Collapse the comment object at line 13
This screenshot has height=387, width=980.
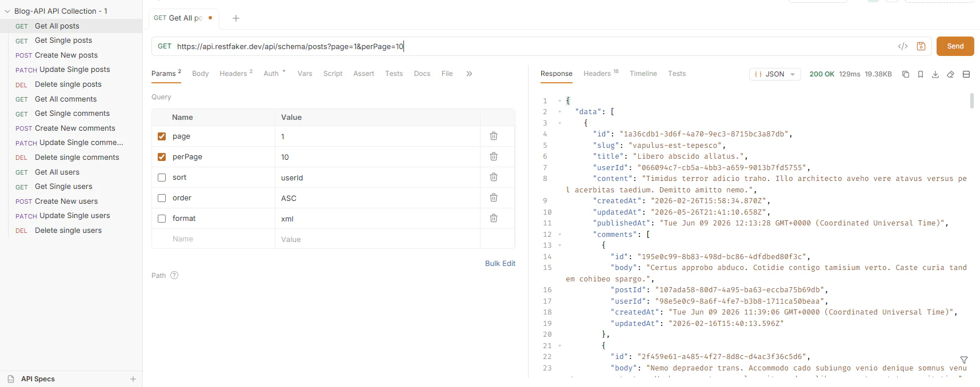click(559, 245)
